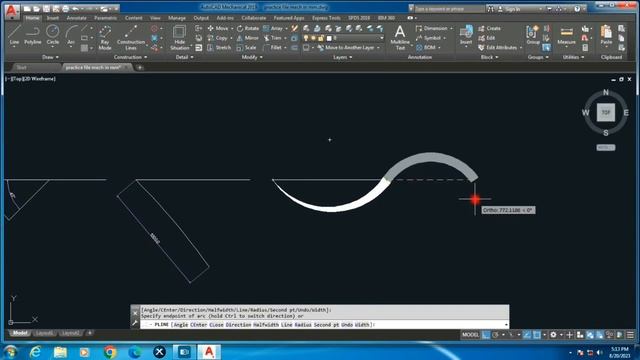
Task: Open the command line history dropdown arrow
Action: (506, 325)
